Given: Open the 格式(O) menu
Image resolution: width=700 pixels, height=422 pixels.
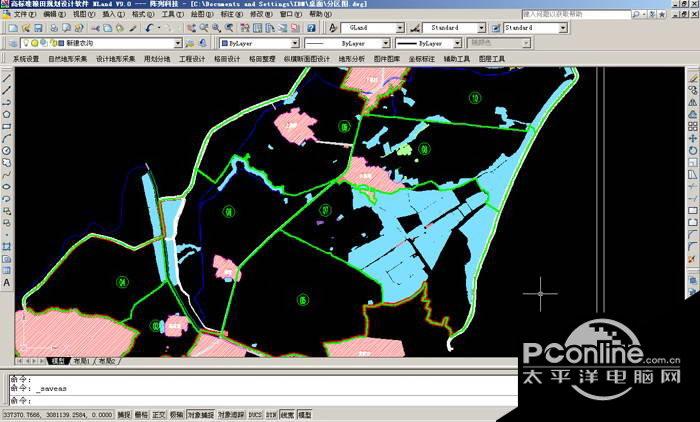Looking at the screenshot, I should (x=142, y=14).
